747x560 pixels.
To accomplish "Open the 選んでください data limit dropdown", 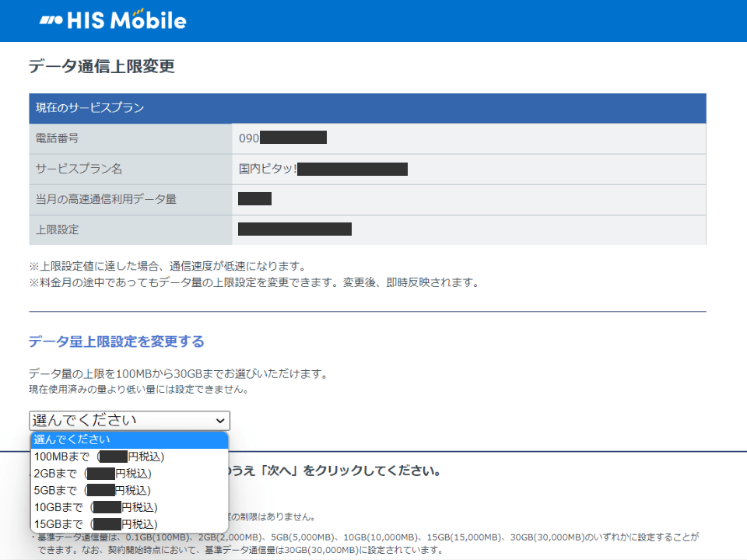I will pos(130,421).
